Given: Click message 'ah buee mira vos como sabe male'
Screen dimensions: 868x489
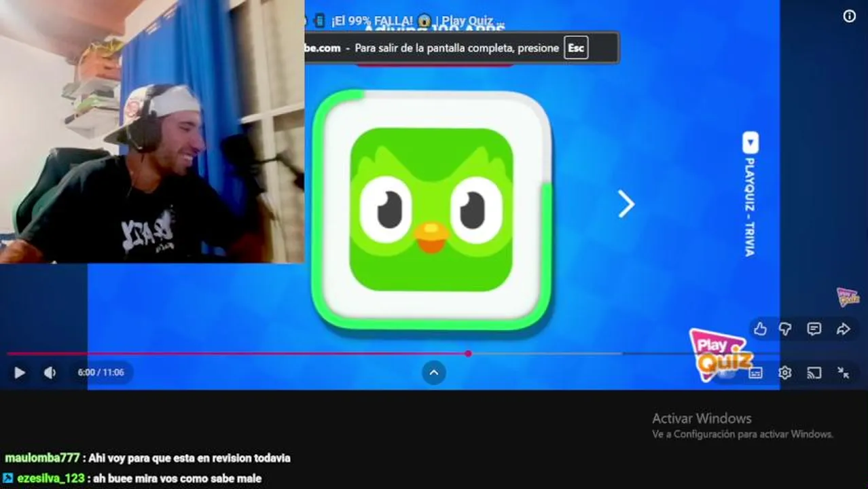Looking at the screenshot, I should click(x=178, y=478).
